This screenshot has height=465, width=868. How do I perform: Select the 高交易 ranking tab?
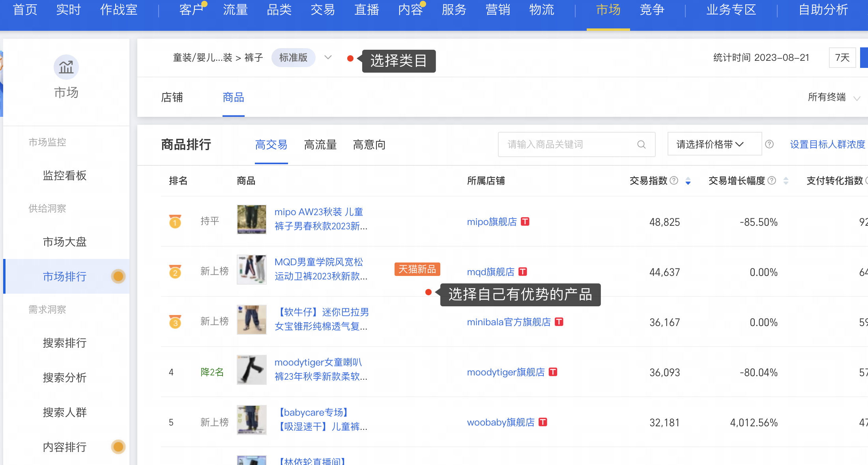(x=271, y=145)
